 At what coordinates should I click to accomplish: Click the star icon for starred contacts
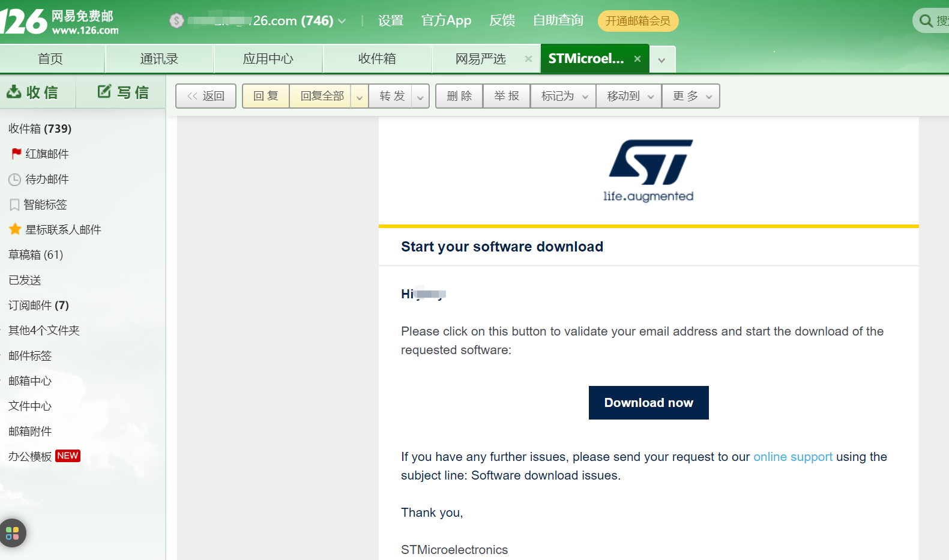point(15,229)
